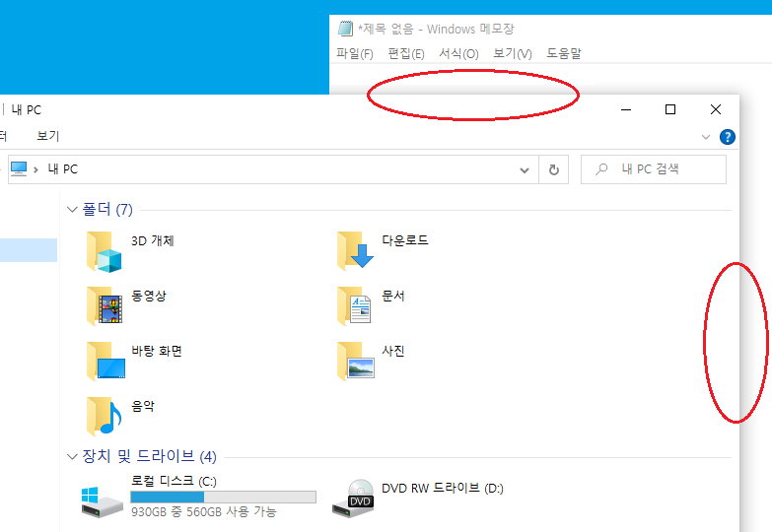The image size is (772, 532).
Task: Minimize the 내 PC Explorer window
Action: point(626,109)
